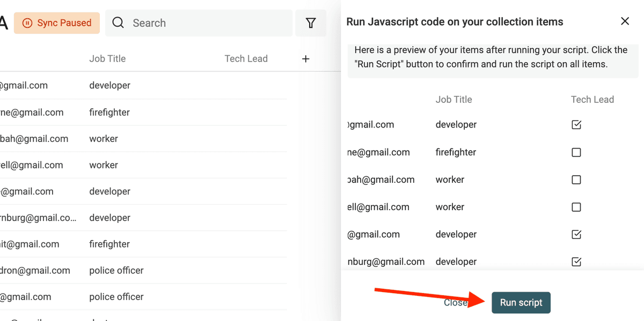The width and height of the screenshot is (644, 321).
Task: Click the firefighter cell for ne@gmail.com
Action: click(109, 113)
